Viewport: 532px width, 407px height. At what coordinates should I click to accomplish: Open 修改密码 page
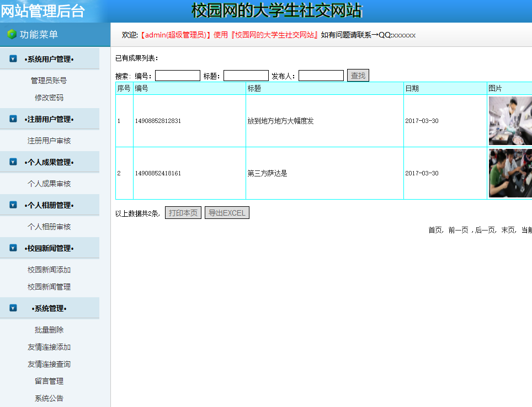[49, 98]
